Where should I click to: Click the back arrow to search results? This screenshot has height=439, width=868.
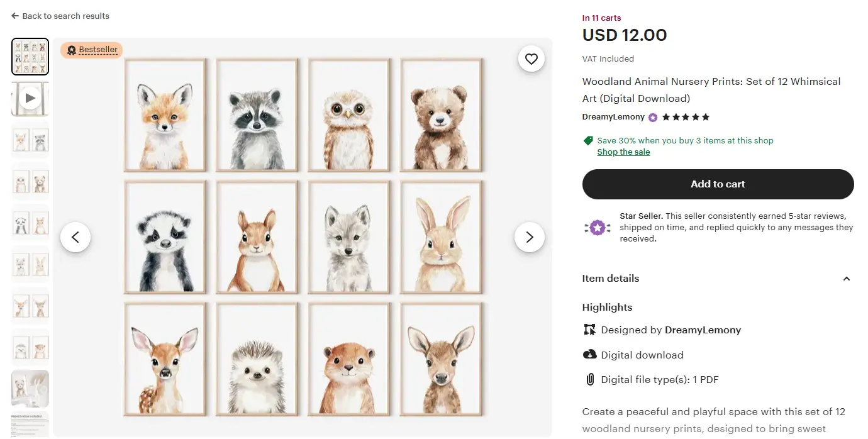pyautogui.click(x=15, y=16)
